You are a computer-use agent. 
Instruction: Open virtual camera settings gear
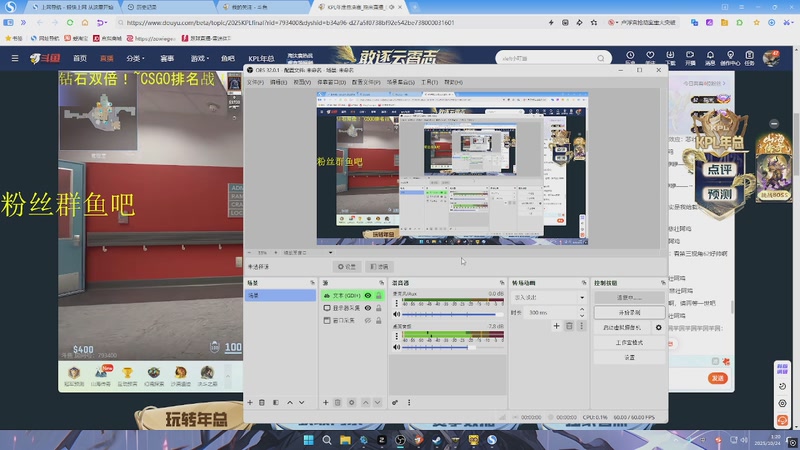658,328
